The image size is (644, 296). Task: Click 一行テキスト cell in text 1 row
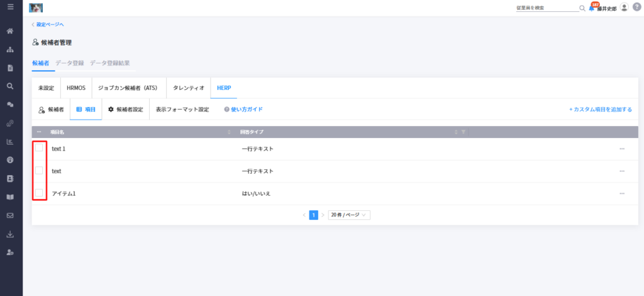coord(258,149)
